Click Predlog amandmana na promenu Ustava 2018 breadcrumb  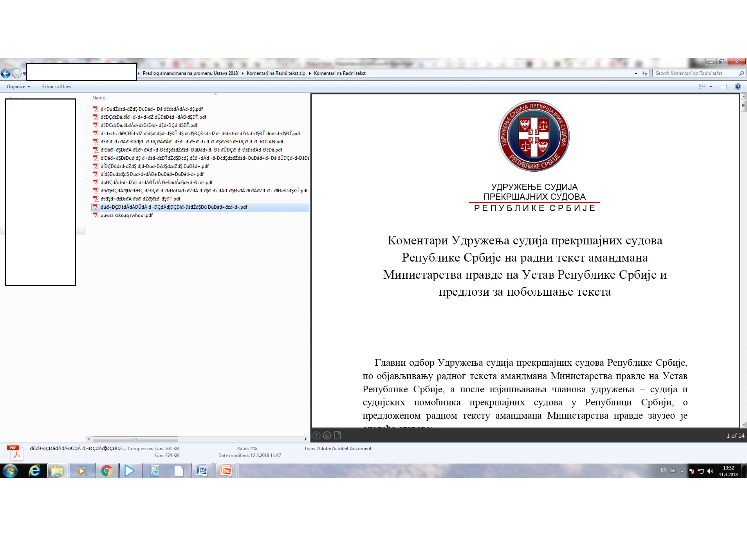pos(190,73)
